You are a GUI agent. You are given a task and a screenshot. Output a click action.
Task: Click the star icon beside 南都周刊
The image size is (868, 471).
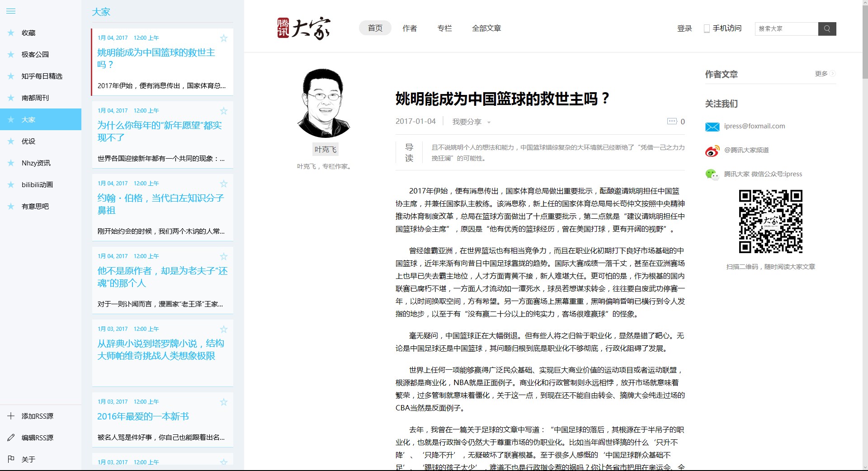pos(11,98)
